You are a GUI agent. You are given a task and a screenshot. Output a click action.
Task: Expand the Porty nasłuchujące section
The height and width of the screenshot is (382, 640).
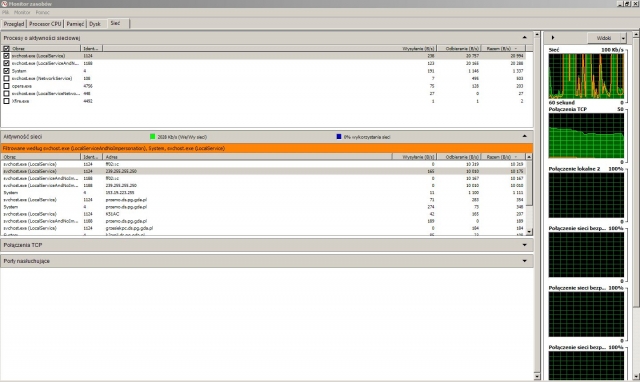tap(524, 261)
